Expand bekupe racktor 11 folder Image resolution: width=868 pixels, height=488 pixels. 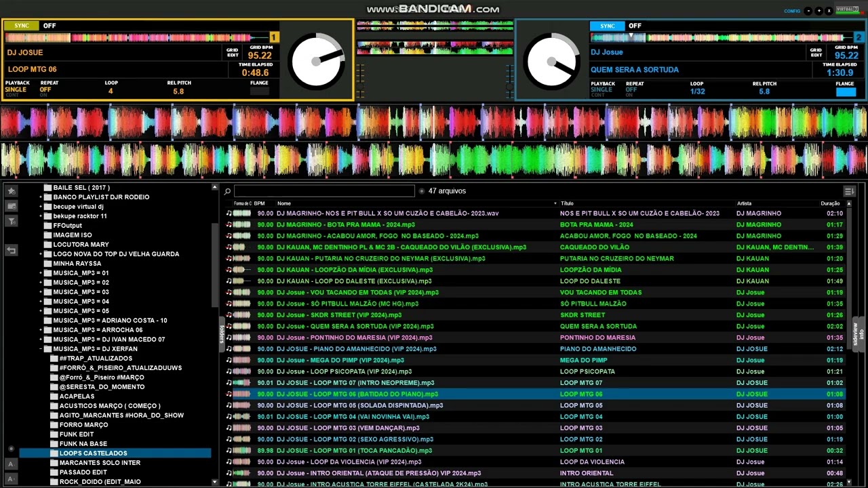(41, 216)
